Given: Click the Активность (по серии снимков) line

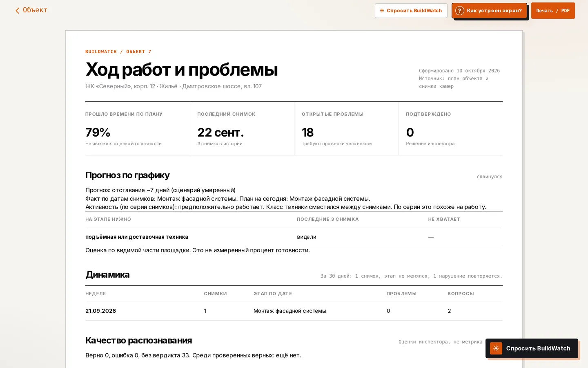Looking at the screenshot, I should pyautogui.click(x=286, y=207).
